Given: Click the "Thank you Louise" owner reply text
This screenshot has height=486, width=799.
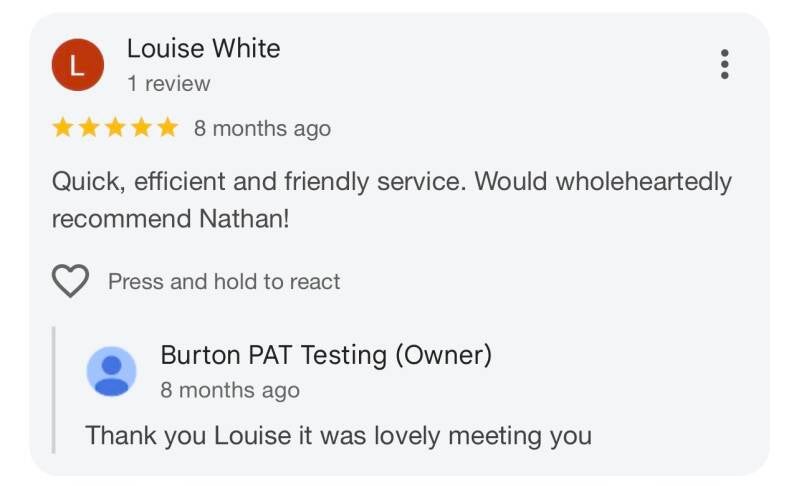Looking at the screenshot, I should (338, 436).
